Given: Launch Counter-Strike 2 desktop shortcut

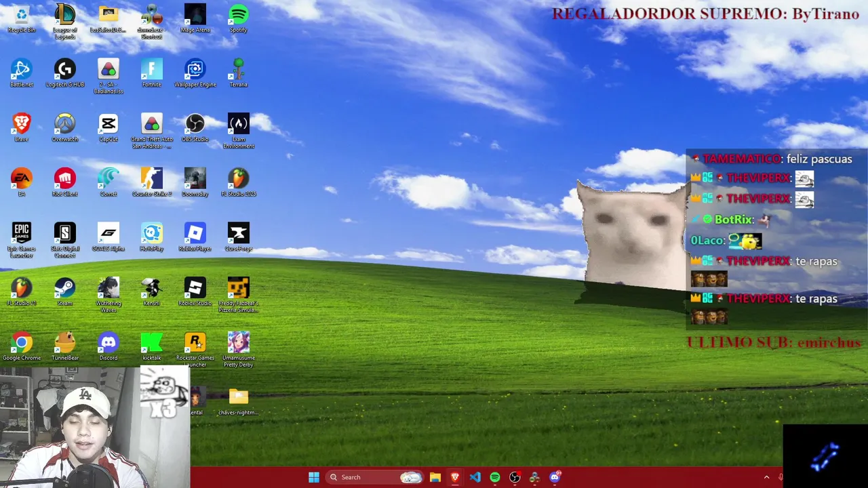Looking at the screenshot, I should click(x=152, y=182).
